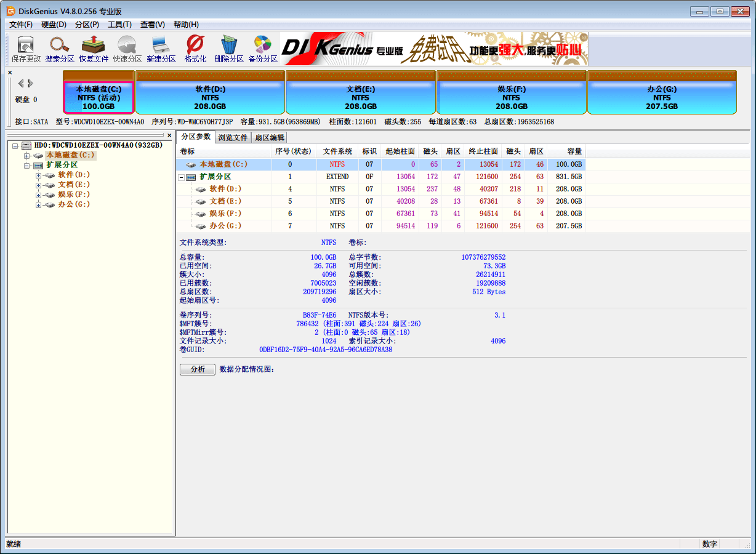Expand 本地磁盘(C:) node in the tree

[x=26, y=156]
